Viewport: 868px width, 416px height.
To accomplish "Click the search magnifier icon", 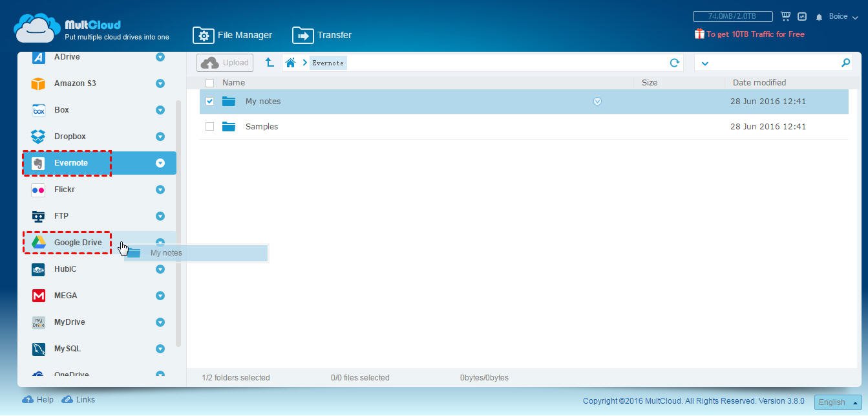I will [845, 63].
